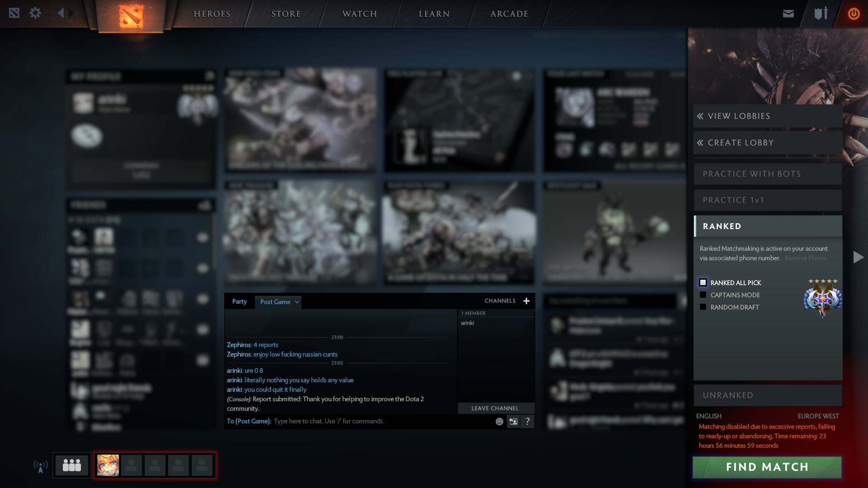This screenshot has height=488, width=868.
Task: Open the Heroes menu
Action: 212,14
